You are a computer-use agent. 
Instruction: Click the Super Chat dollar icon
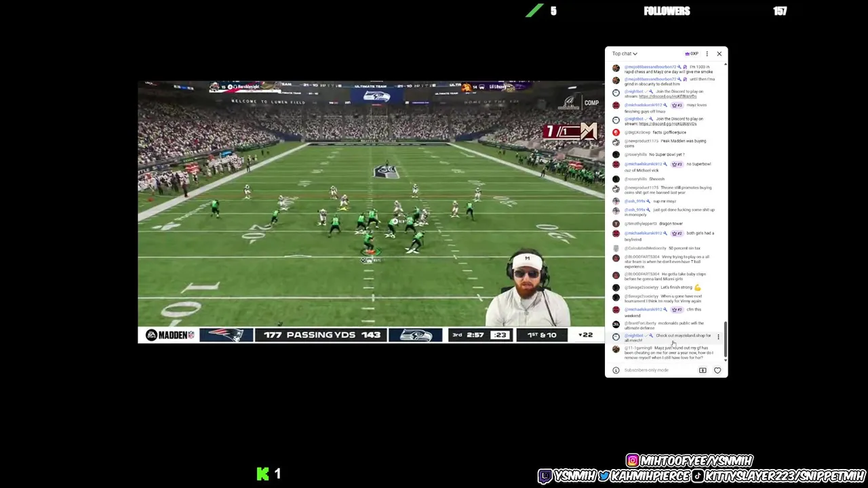(703, 370)
